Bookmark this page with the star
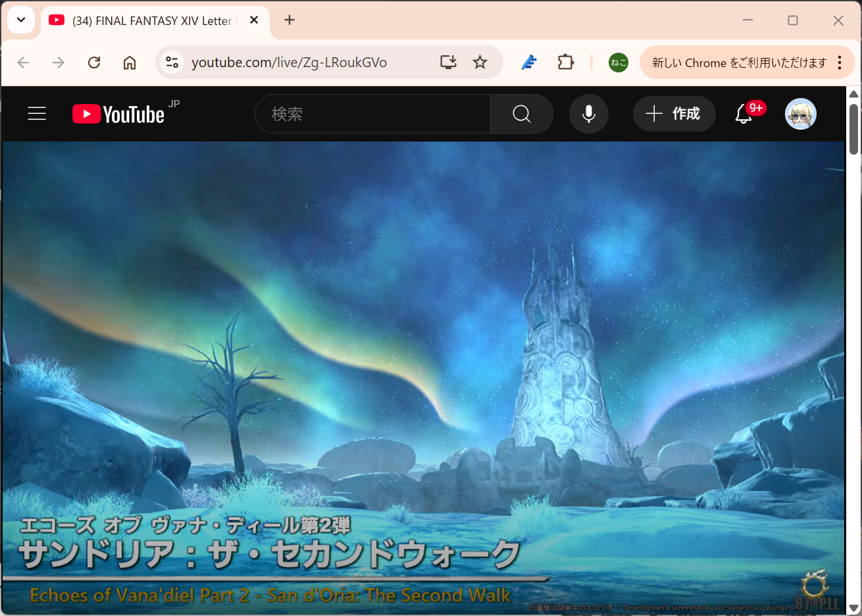The width and height of the screenshot is (862, 616). [480, 63]
